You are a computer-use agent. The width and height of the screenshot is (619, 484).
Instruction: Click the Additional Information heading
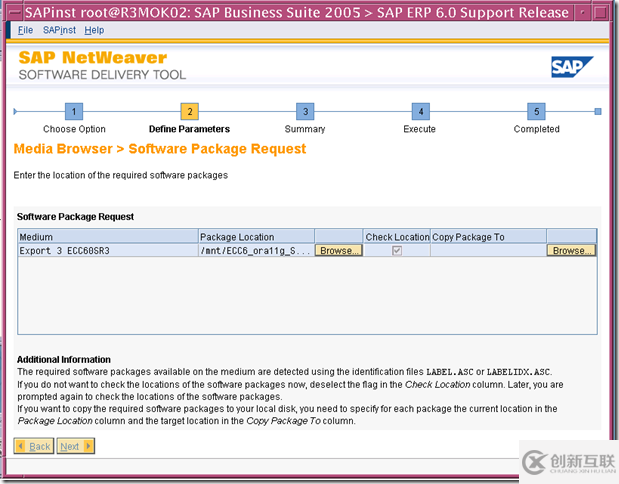click(x=64, y=360)
